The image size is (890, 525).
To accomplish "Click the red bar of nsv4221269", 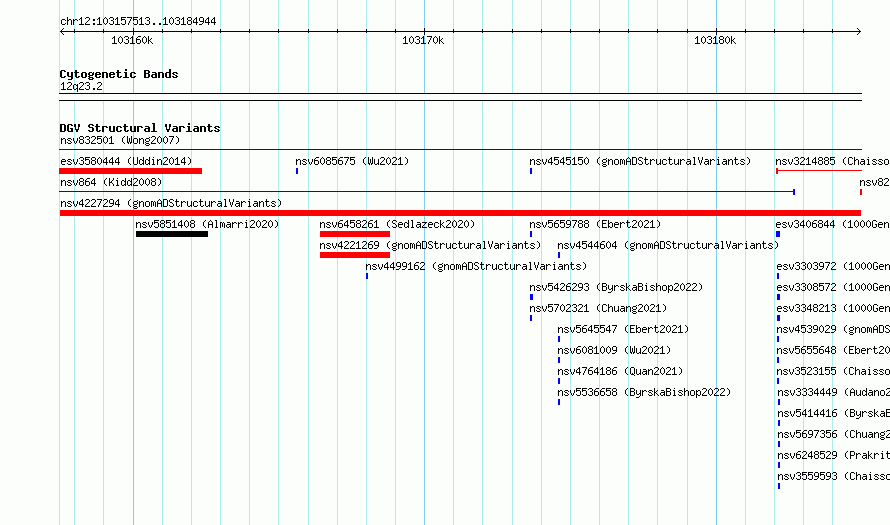I will (x=355, y=255).
